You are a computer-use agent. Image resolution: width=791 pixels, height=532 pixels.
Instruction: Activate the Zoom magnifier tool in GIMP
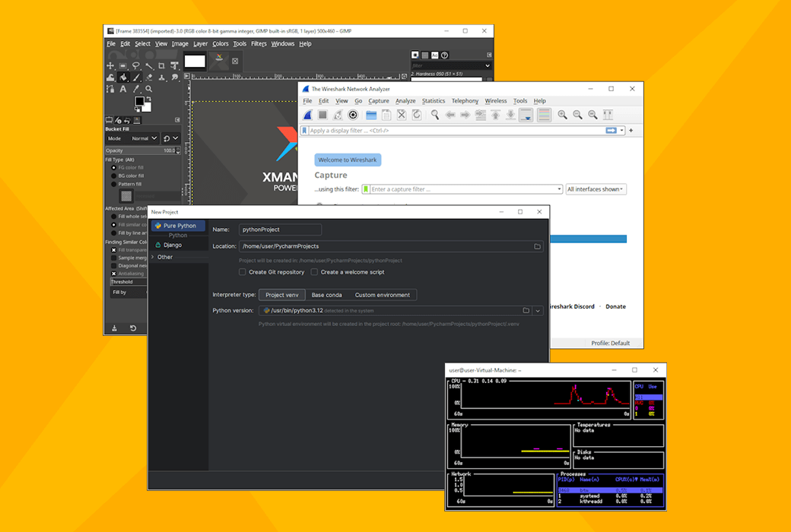149,89
